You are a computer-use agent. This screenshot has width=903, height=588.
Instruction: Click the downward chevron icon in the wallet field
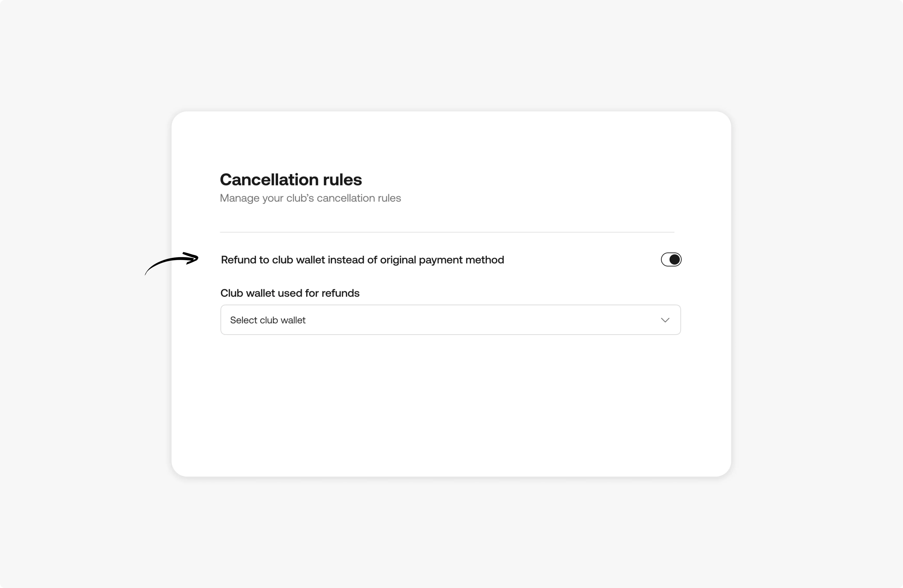(x=665, y=320)
